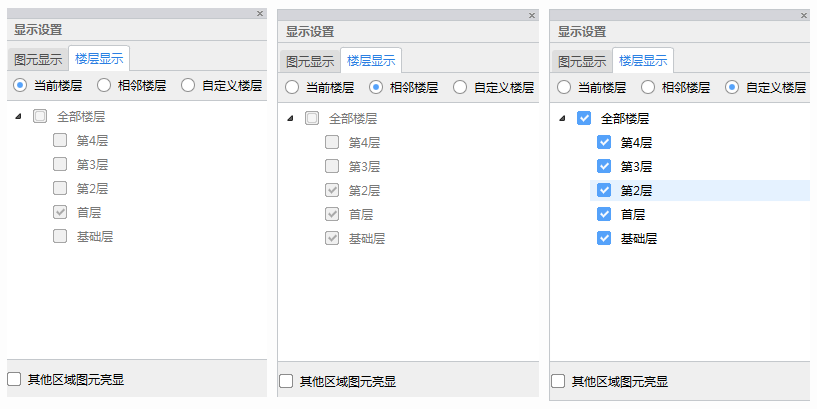Check 第2层 checkbox in left panel
The image size is (817, 409).
[x=60, y=188]
